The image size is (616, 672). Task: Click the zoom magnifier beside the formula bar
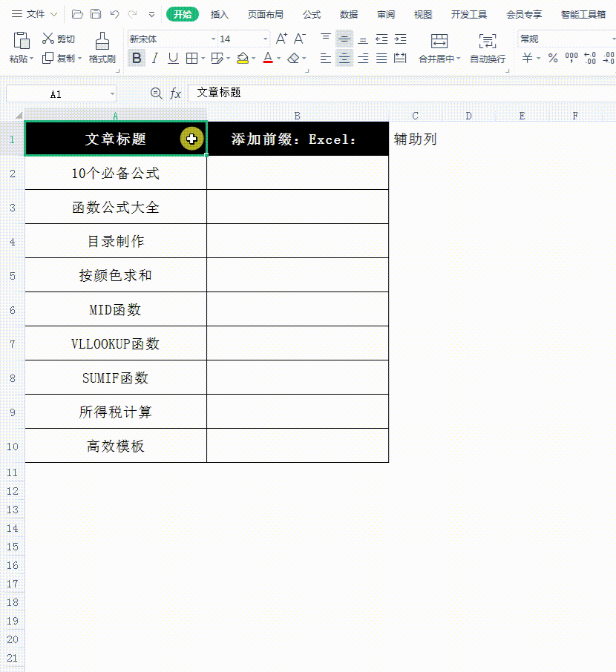(x=156, y=93)
